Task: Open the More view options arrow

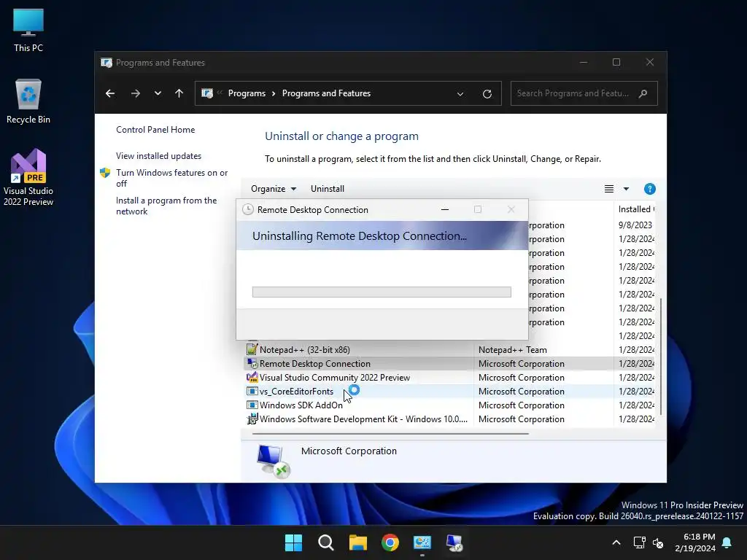Action: pos(626,189)
